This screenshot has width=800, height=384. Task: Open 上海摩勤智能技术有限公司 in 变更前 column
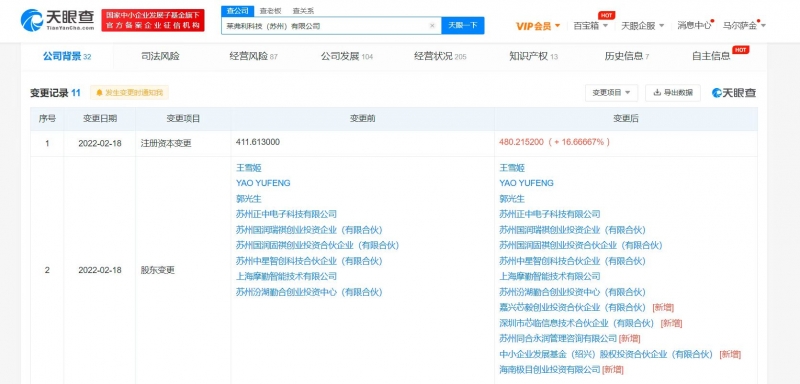286,276
